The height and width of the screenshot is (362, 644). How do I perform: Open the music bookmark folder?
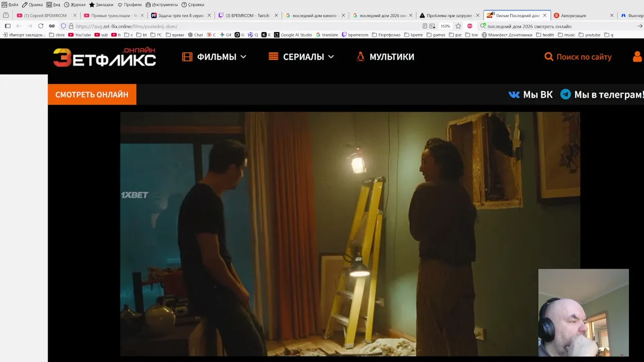[566, 35]
